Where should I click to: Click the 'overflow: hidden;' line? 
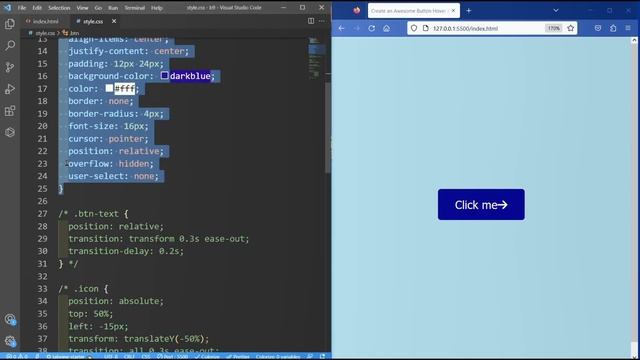pyautogui.click(x=111, y=164)
